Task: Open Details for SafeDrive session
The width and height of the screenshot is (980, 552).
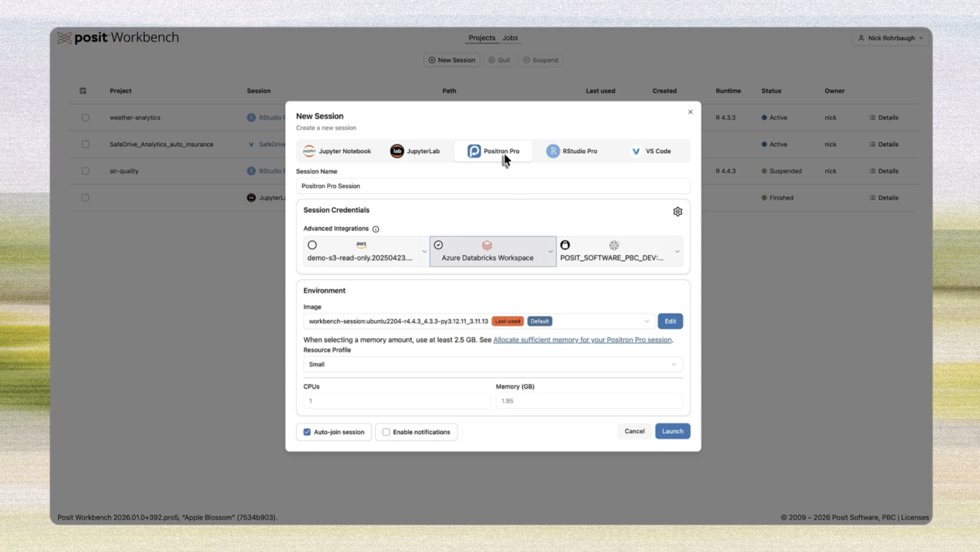Action: (x=884, y=144)
